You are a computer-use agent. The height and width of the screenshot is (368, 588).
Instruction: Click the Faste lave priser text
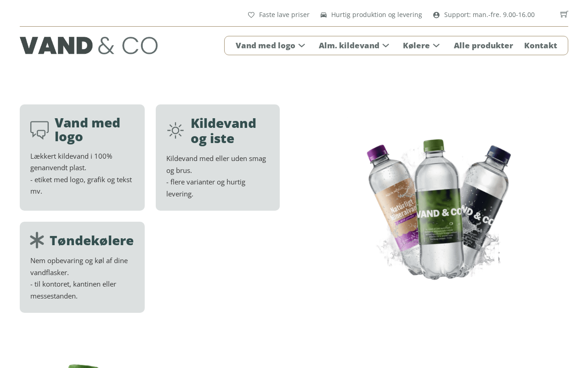coord(284,15)
